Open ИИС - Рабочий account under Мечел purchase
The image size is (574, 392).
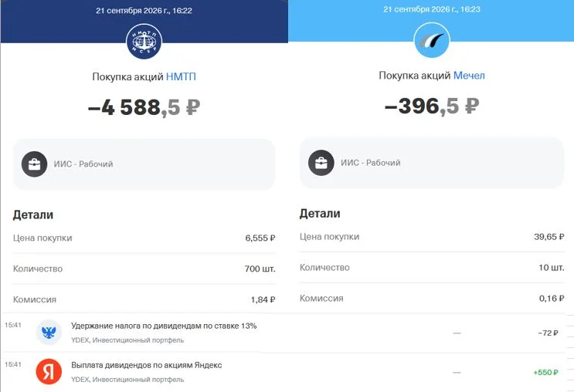pyautogui.click(x=432, y=163)
